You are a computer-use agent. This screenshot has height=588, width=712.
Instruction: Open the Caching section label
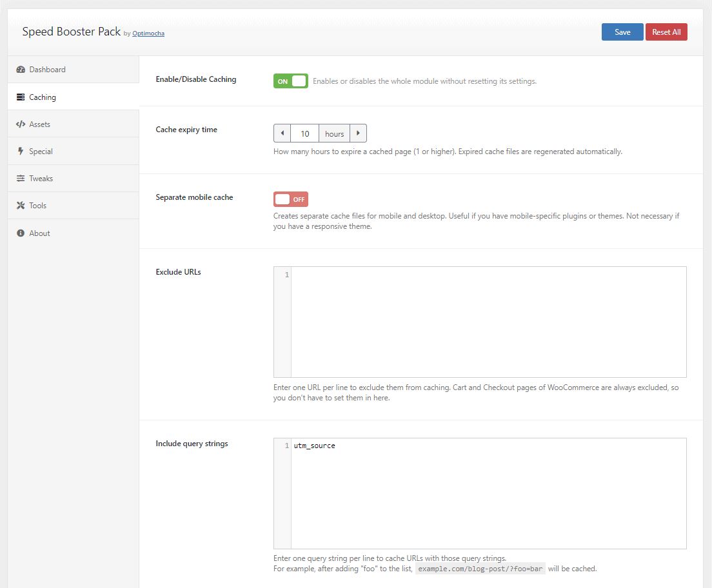[x=42, y=97]
